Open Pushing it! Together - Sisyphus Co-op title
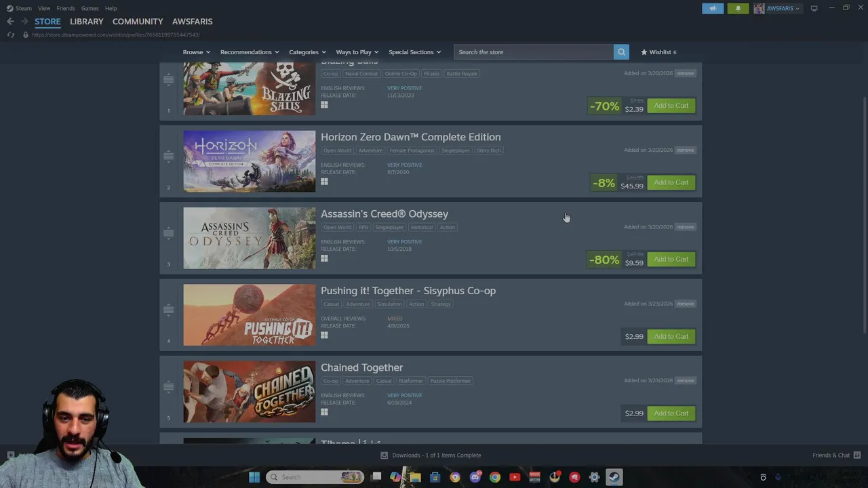 tap(408, 291)
